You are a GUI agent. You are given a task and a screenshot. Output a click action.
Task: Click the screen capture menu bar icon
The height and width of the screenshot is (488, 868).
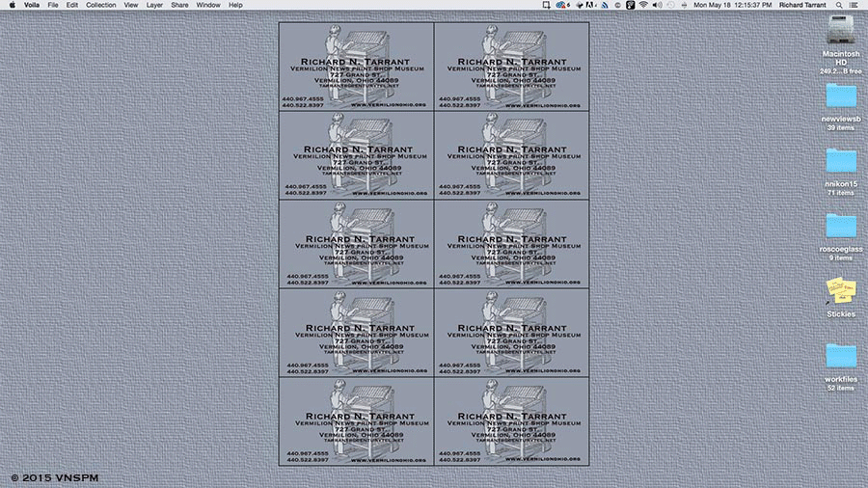pyautogui.click(x=546, y=5)
